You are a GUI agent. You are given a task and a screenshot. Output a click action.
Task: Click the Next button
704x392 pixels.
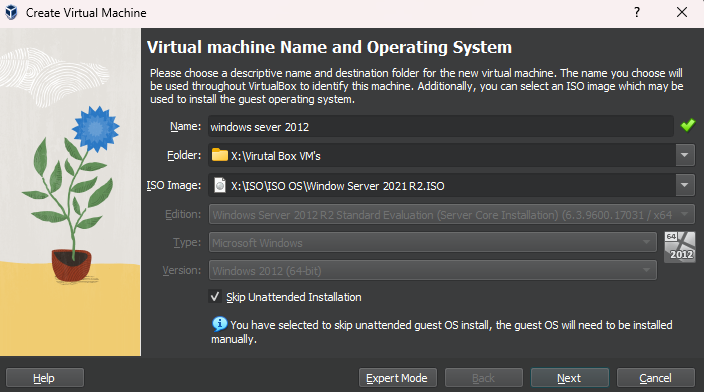[x=569, y=378]
